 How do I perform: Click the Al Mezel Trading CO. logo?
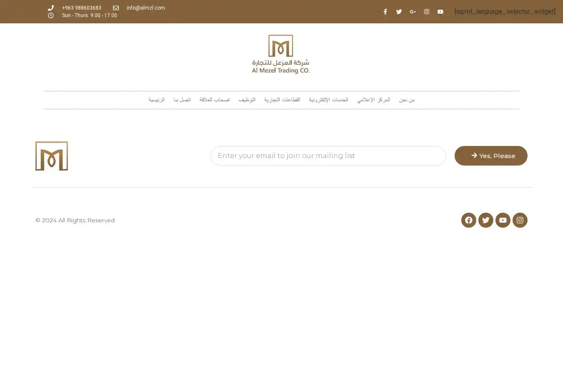[281, 54]
